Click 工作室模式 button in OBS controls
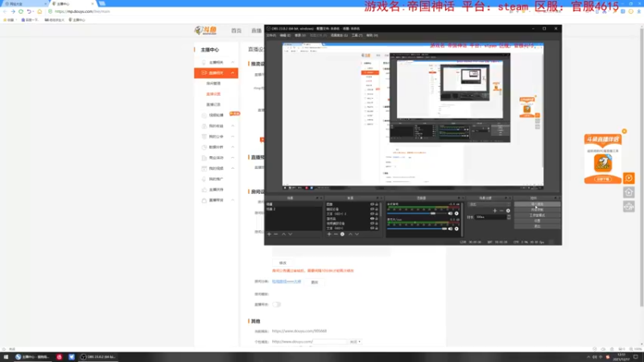The image size is (644, 362). (537, 215)
